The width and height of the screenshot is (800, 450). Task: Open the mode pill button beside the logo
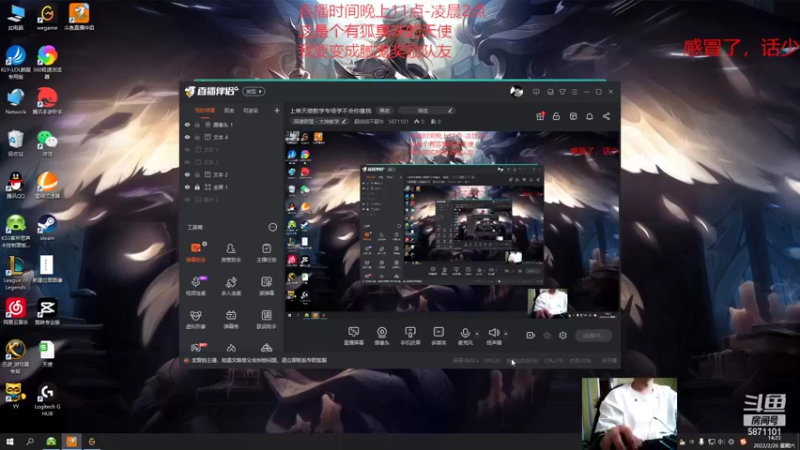(x=254, y=92)
